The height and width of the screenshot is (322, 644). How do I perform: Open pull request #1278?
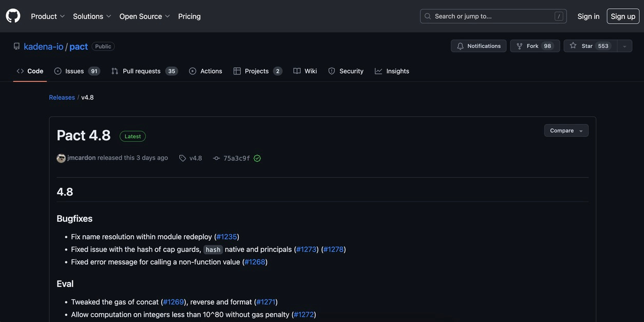[x=334, y=250]
